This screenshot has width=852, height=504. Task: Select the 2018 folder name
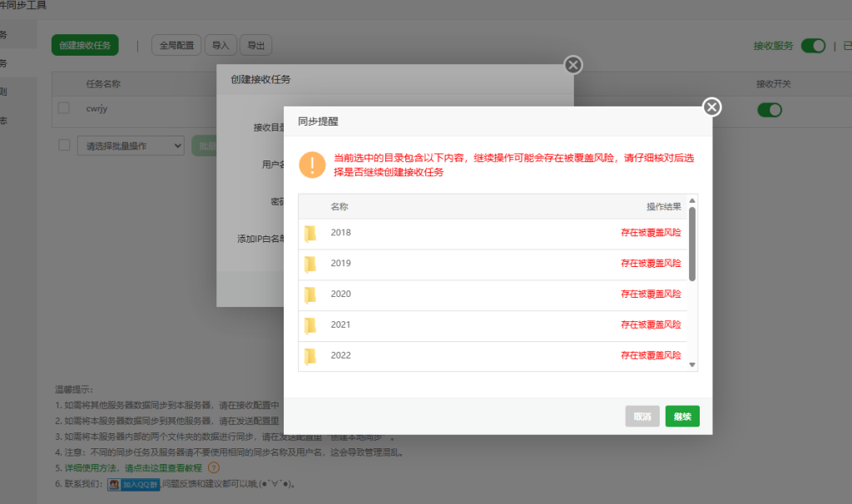pyautogui.click(x=340, y=232)
